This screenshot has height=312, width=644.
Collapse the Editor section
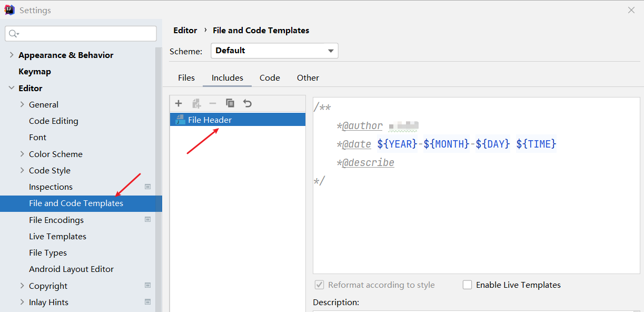tap(12, 88)
